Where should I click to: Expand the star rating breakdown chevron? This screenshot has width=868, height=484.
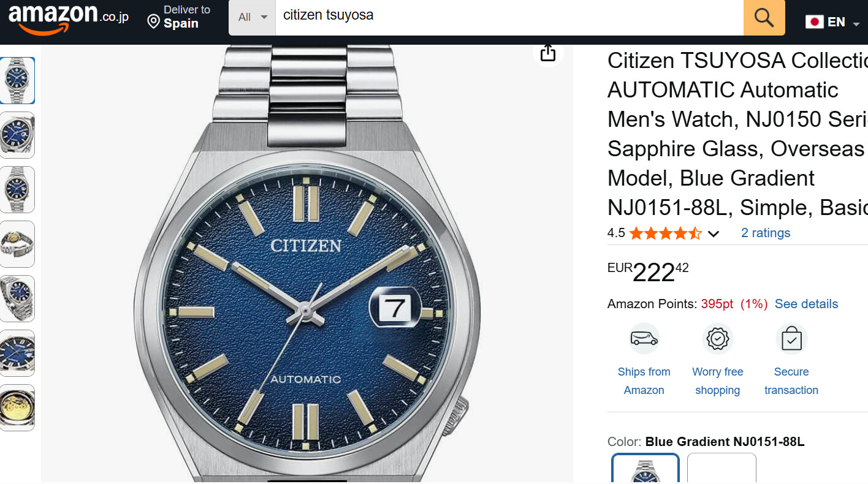coord(714,233)
